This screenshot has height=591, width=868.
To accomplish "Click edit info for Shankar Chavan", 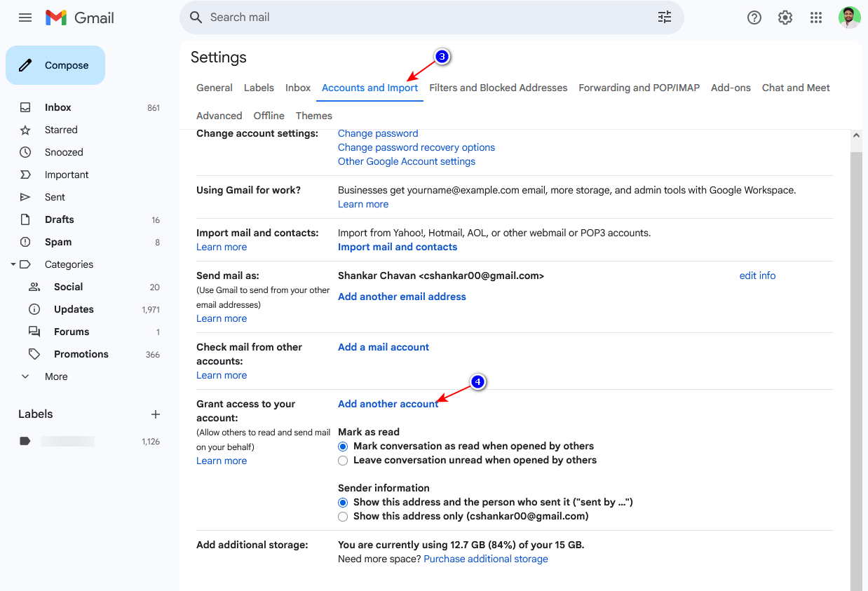I will coord(758,276).
